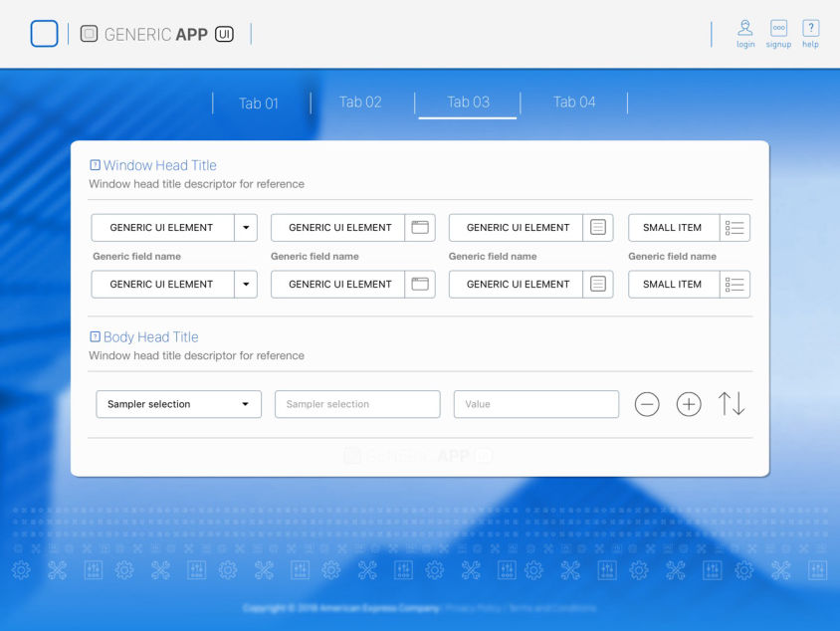Click the signup icon in header
Viewport: 840px width, 631px height.
[778, 29]
